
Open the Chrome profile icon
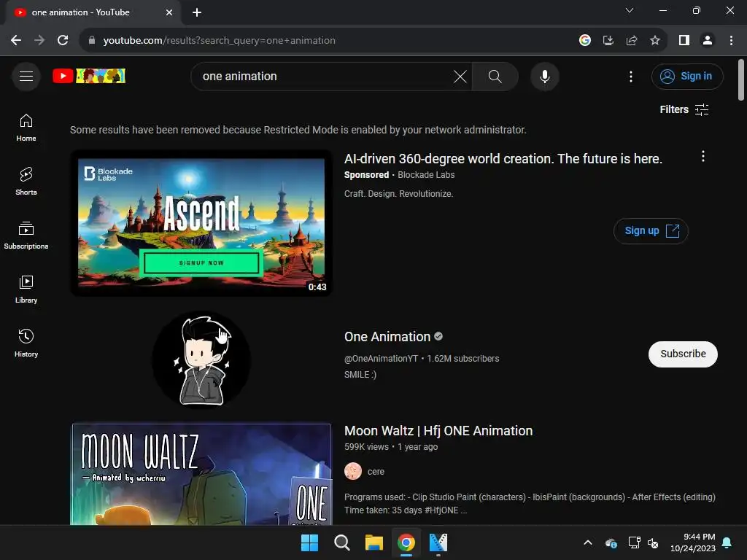708,41
